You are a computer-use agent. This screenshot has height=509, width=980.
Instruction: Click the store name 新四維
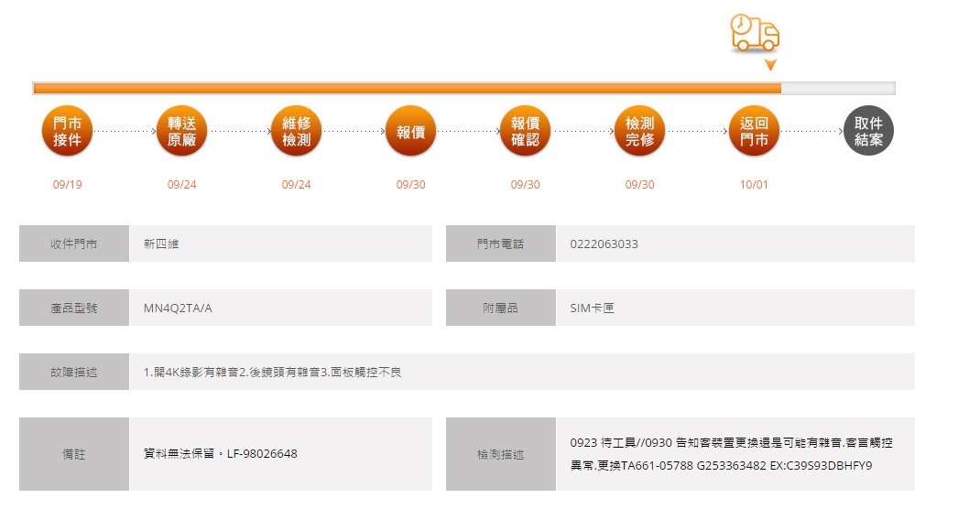pos(161,244)
